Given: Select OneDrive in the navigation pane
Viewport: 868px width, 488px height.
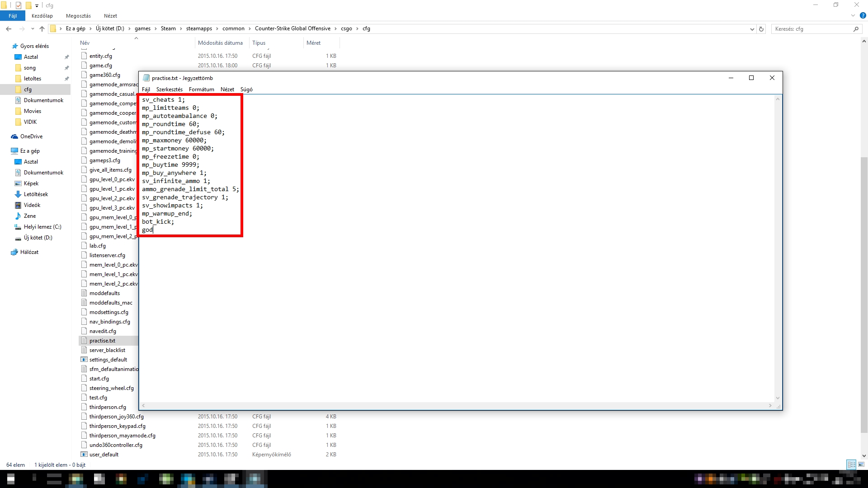Looking at the screenshot, I should (x=31, y=136).
